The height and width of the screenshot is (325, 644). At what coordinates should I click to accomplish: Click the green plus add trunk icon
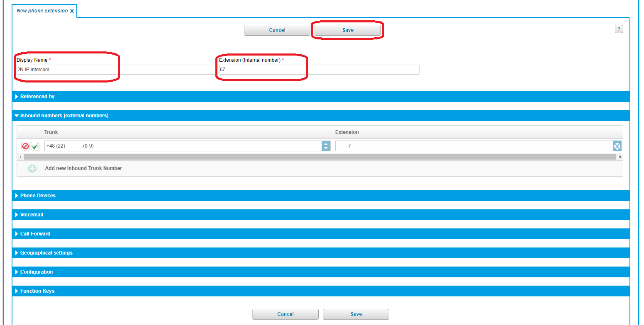point(32,169)
